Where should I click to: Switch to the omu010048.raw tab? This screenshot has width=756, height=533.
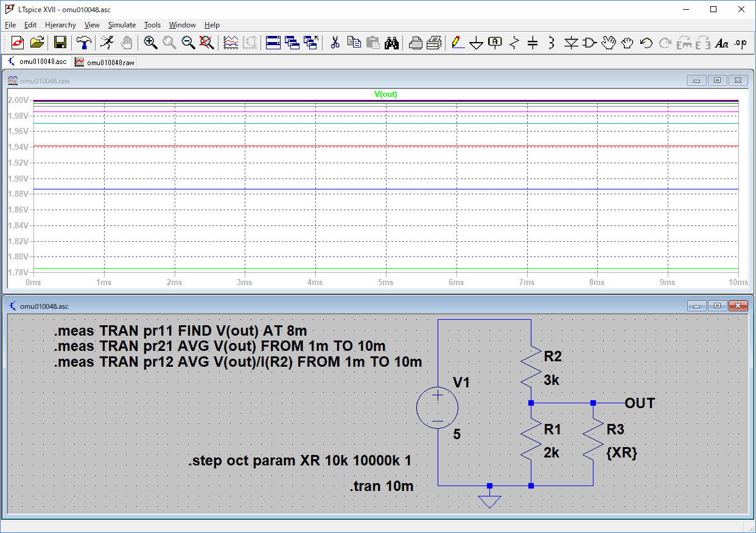[x=105, y=62]
